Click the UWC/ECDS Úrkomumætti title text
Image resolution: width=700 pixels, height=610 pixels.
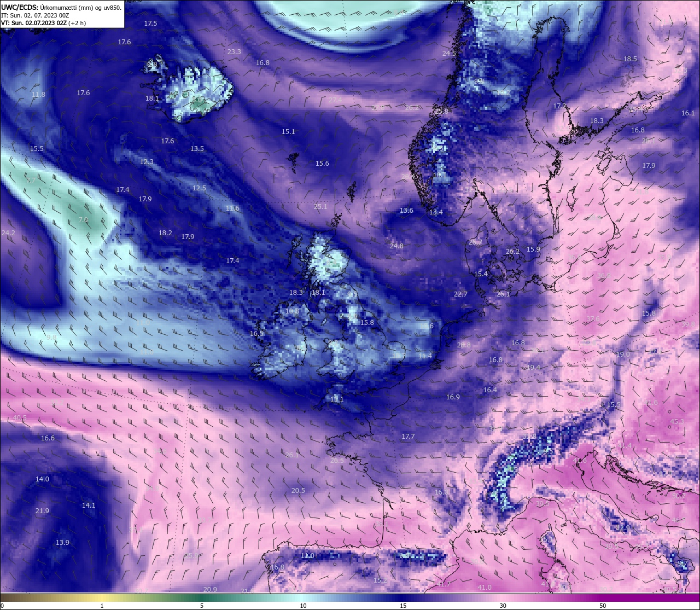(x=61, y=8)
